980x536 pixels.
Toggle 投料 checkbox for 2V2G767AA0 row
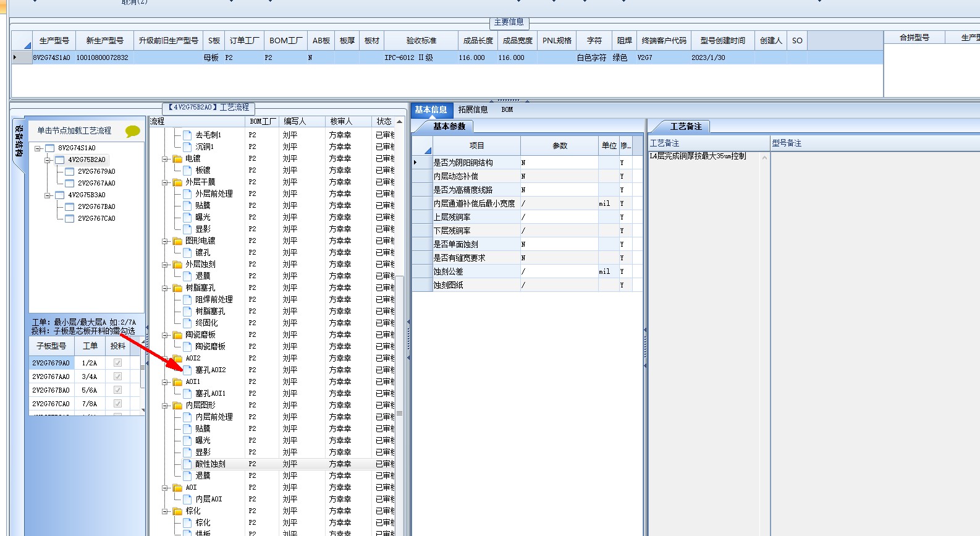117,376
